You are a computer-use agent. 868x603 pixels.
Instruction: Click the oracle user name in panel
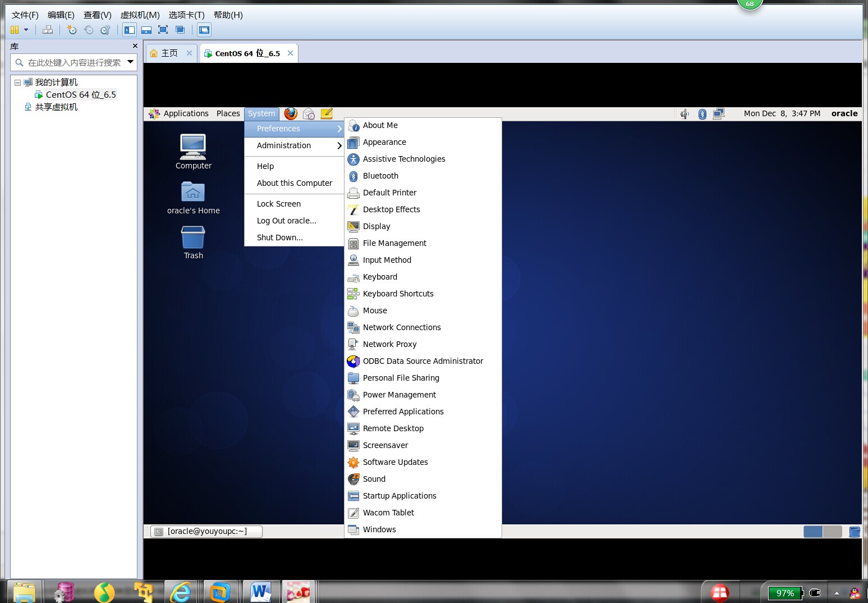coord(844,113)
